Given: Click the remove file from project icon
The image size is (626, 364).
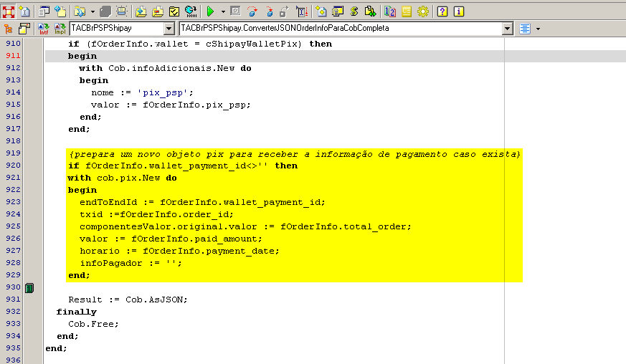Looking at the screenshot, I should (x=158, y=11).
